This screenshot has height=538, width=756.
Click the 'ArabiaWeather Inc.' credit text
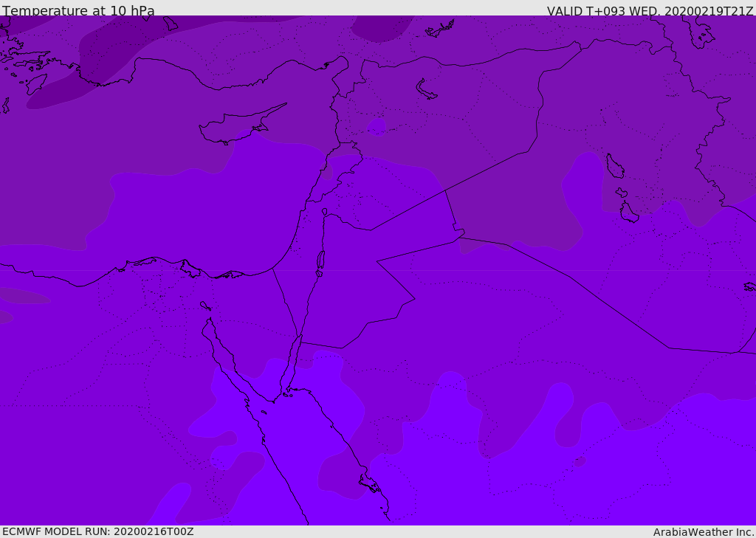click(703, 532)
